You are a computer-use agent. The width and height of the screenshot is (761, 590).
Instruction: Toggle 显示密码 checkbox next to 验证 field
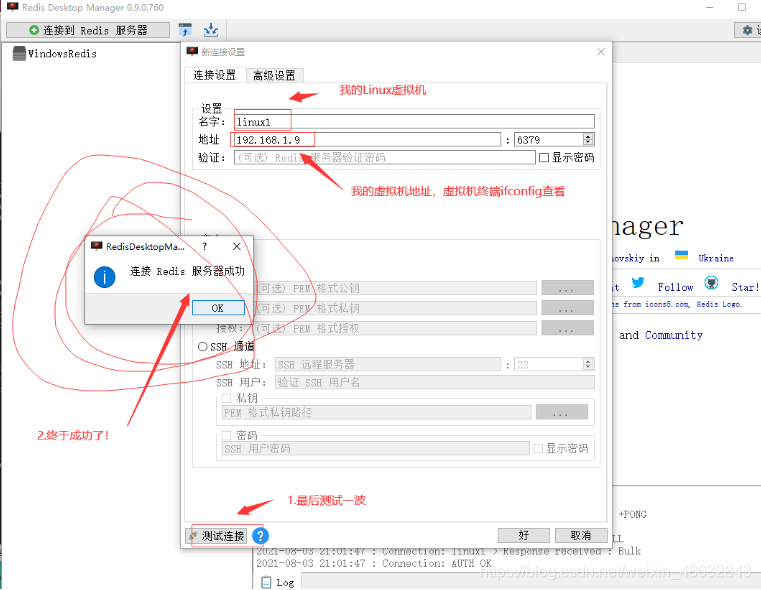[544, 158]
